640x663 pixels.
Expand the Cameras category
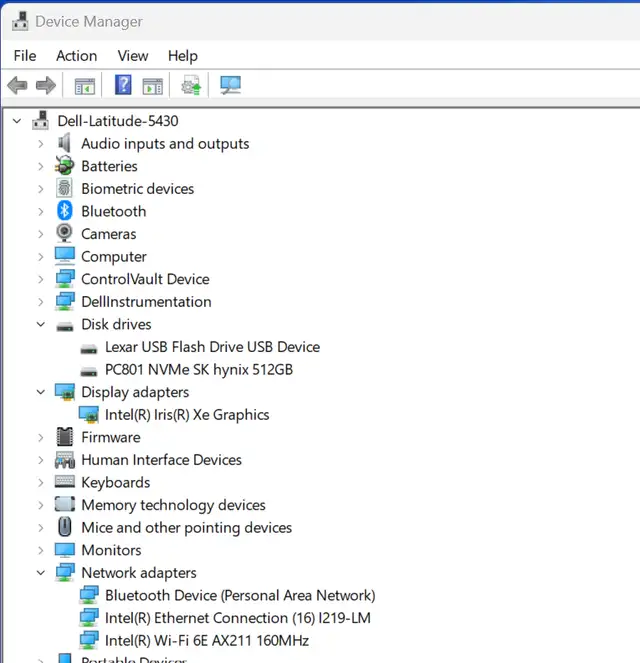(x=41, y=234)
